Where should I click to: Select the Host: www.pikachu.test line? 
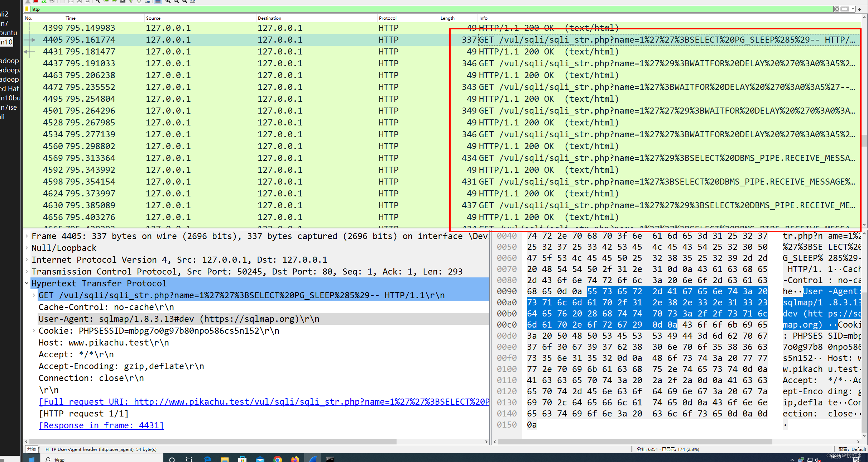(104, 343)
